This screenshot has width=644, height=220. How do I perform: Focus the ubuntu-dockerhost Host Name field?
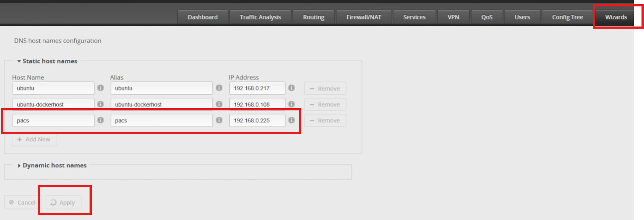pyautogui.click(x=53, y=104)
